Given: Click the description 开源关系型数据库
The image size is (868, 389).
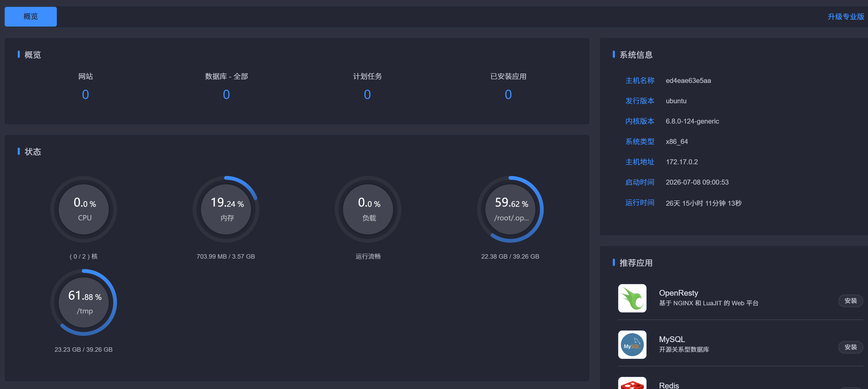Looking at the screenshot, I should pyautogui.click(x=684, y=350).
